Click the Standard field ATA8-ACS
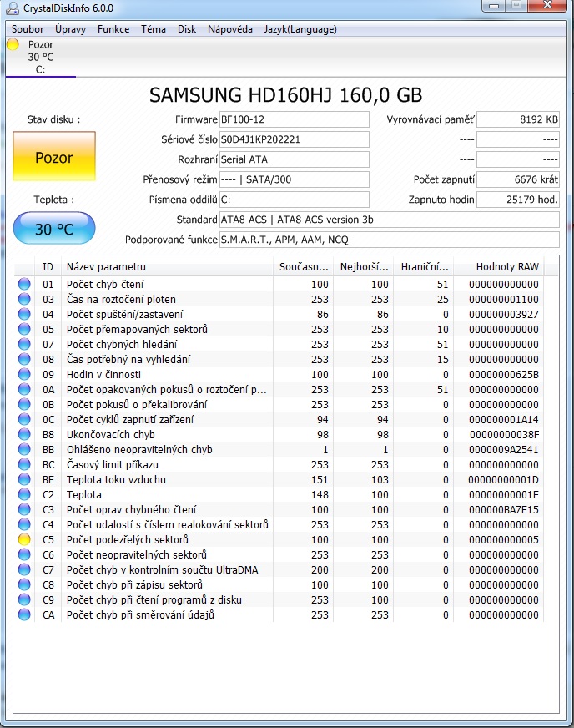574x728 pixels. tap(390, 220)
